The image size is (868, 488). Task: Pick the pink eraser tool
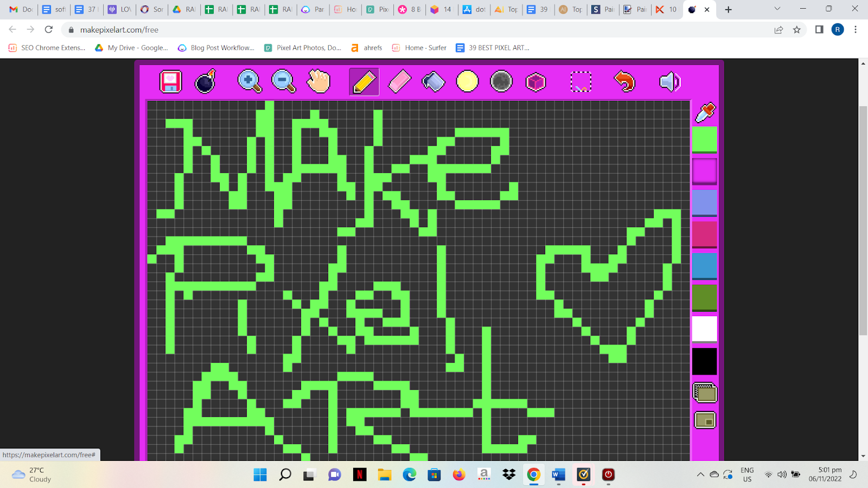399,82
